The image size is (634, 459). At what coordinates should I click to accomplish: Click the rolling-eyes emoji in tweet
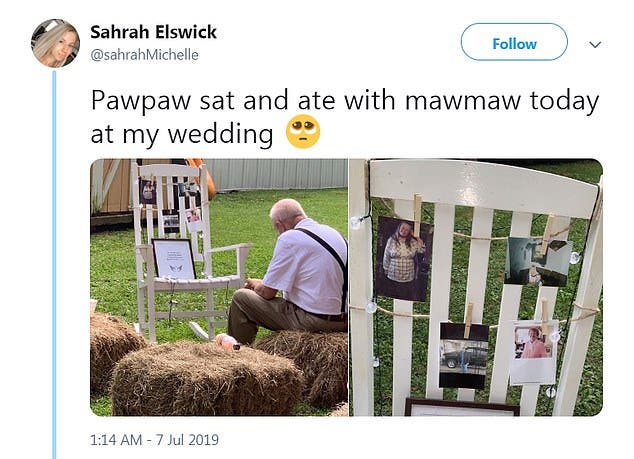coord(303,132)
